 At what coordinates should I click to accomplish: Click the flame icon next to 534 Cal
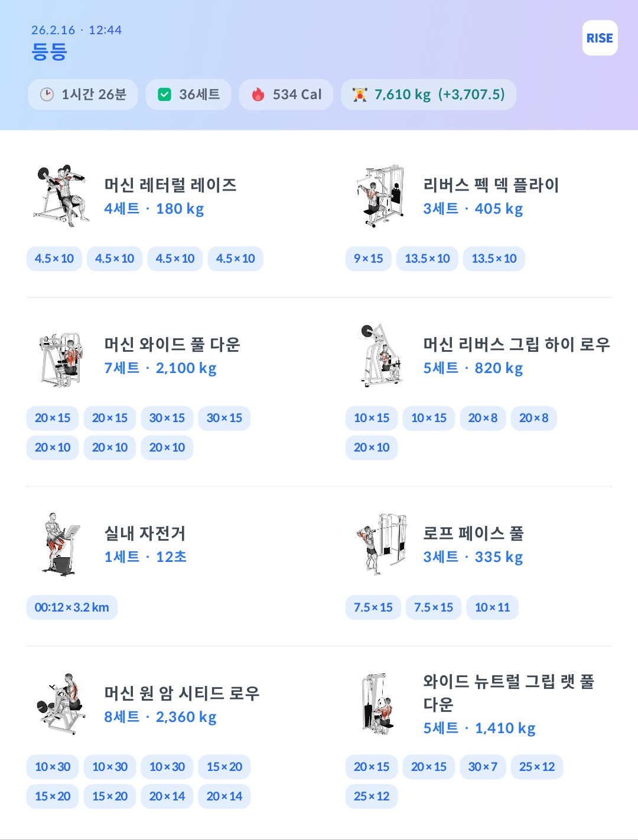click(258, 94)
